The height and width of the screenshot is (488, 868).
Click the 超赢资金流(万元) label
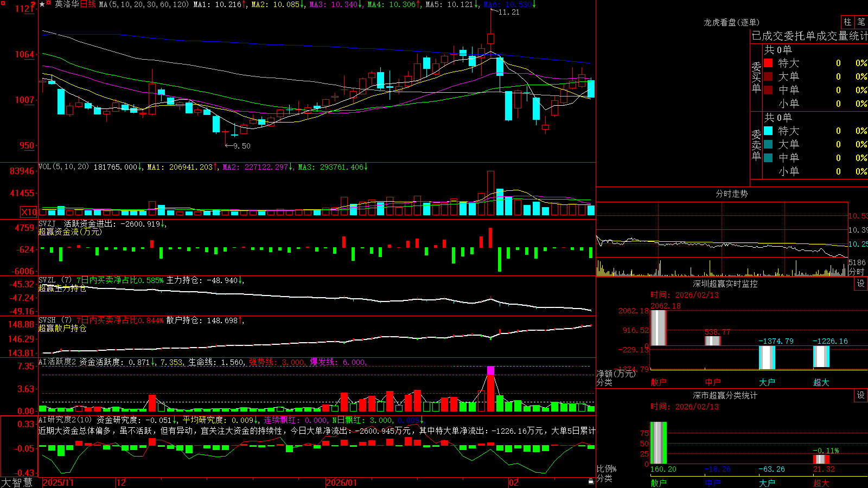pos(70,232)
